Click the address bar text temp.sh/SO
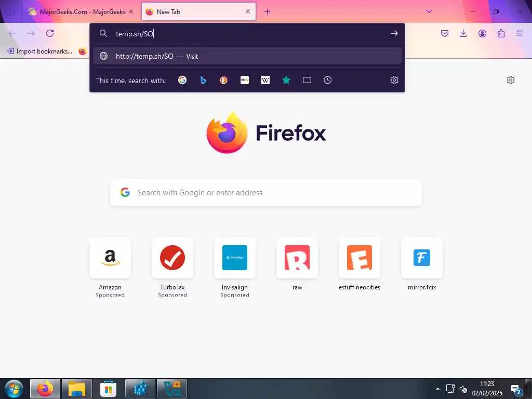Viewport: 532px width, 399px height. 135,34
